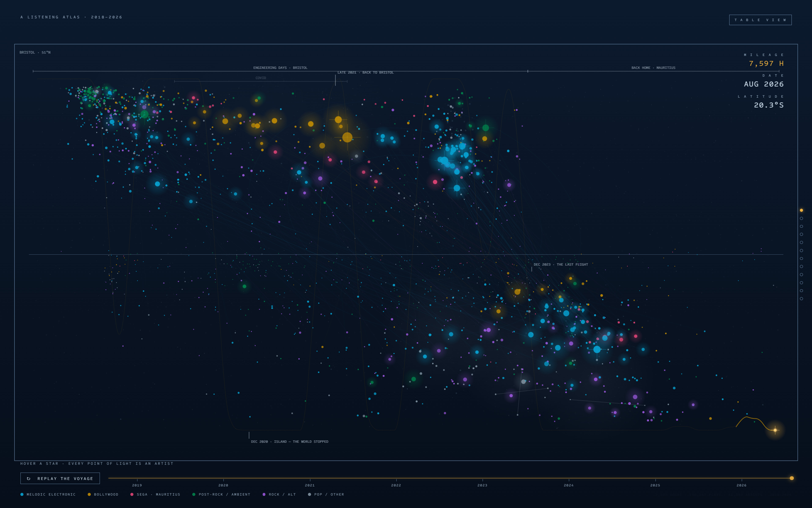Toggle Pop / Other legend entry
Screen dimensions: 812x508
pyautogui.click(x=326, y=494)
